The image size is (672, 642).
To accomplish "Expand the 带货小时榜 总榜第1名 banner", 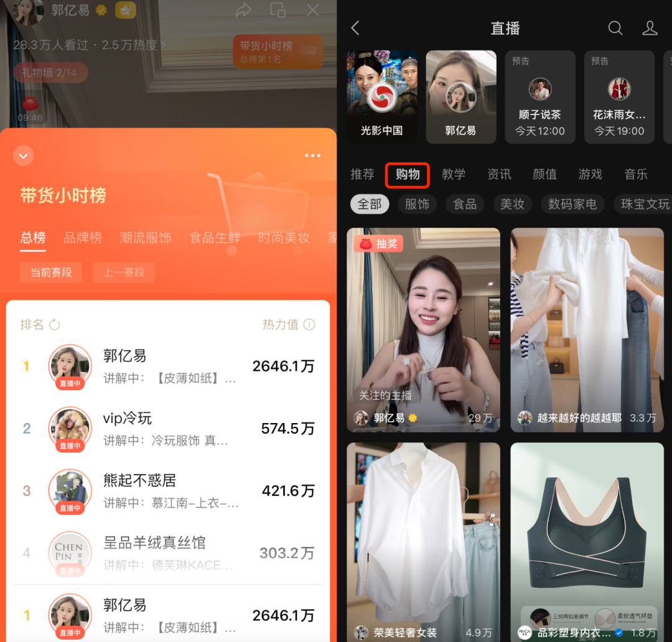I will [277, 53].
